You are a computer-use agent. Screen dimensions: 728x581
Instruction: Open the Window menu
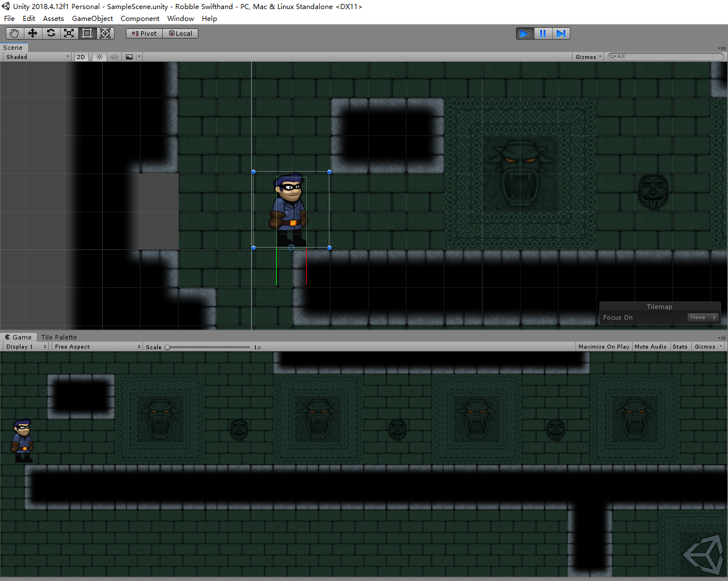[180, 18]
